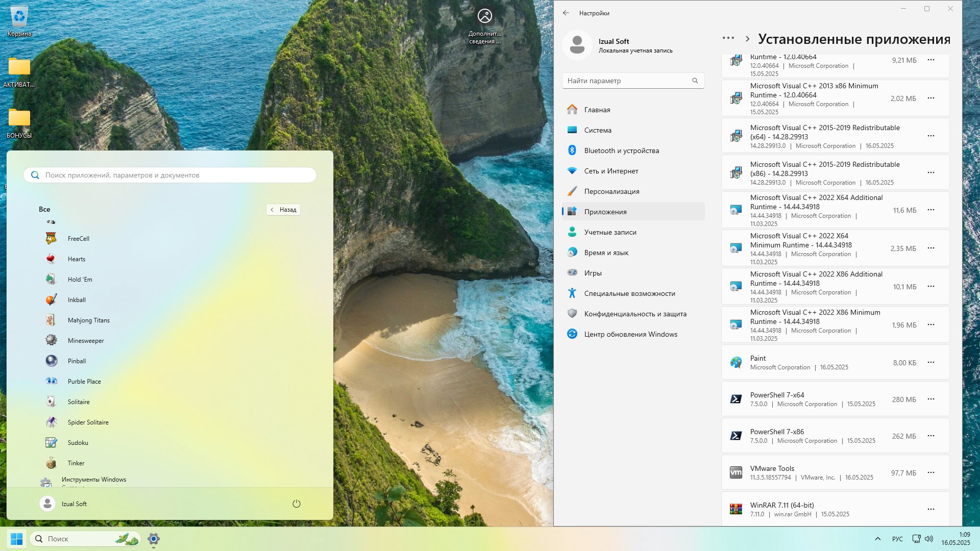Screen dimensions: 980x551
Task: Open Главная in Settings sidebar
Action: tap(633, 110)
